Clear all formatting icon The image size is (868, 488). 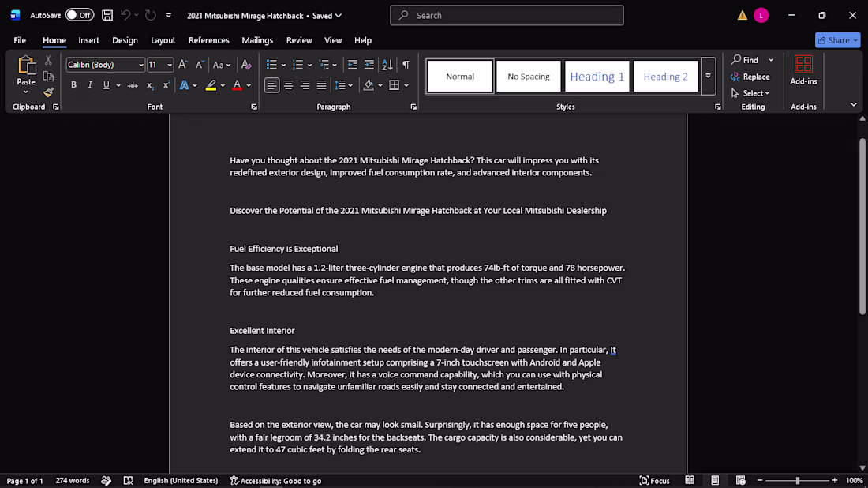[x=246, y=65]
